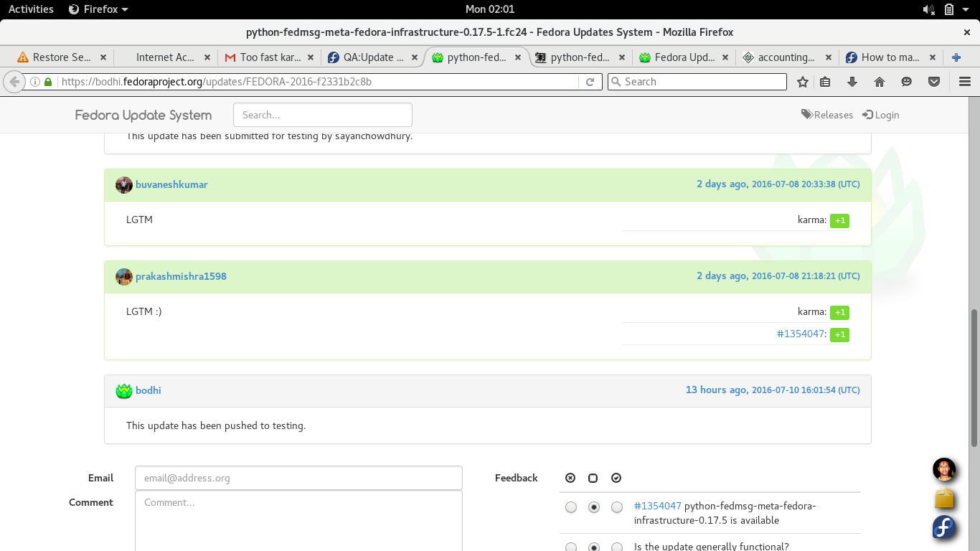
Task: Reload the page with the refresh icon
Action: [x=590, y=82]
